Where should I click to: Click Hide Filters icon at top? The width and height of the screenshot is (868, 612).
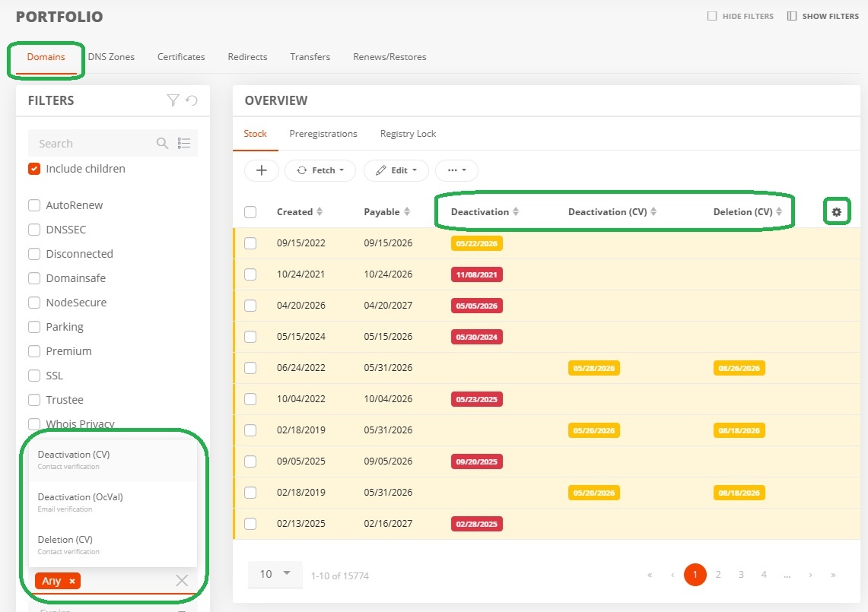712,16
